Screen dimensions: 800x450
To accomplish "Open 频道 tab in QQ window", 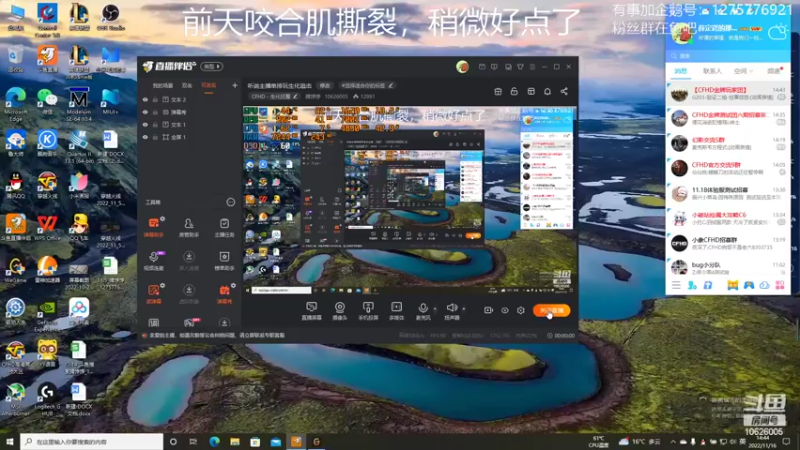I will [773, 71].
